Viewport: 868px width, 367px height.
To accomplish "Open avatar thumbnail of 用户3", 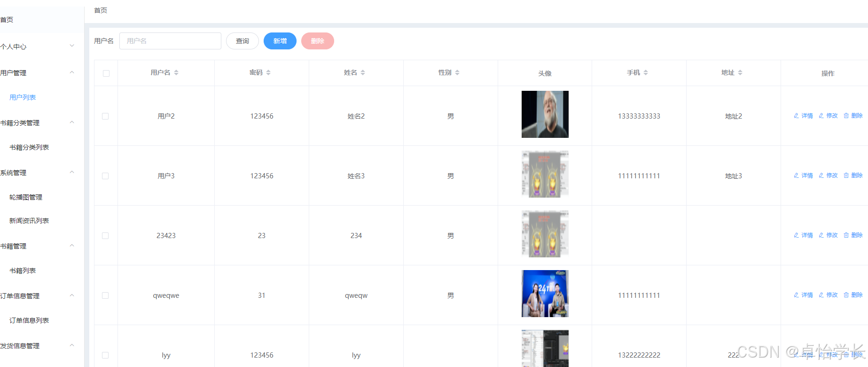I will point(545,174).
